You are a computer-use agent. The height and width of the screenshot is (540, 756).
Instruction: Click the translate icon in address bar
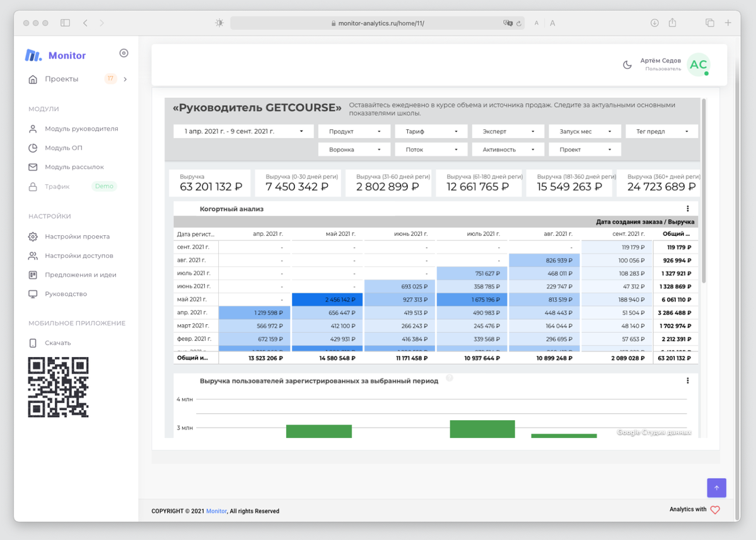tap(508, 23)
